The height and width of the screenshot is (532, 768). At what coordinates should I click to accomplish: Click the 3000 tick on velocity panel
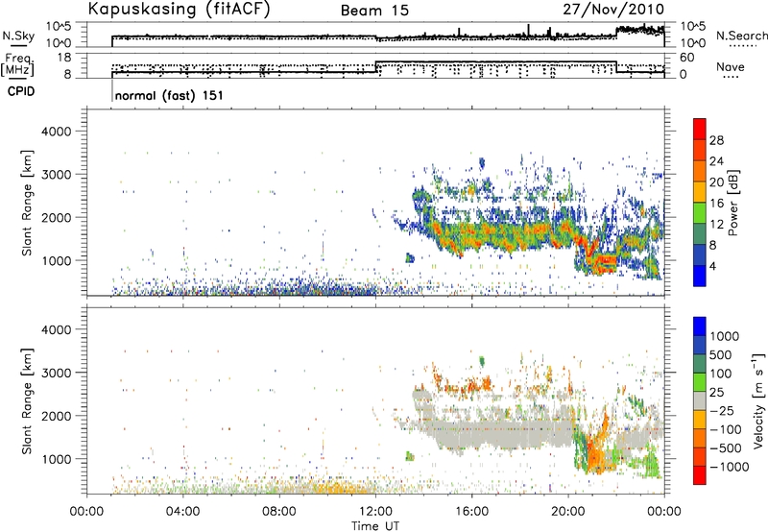click(56, 373)
